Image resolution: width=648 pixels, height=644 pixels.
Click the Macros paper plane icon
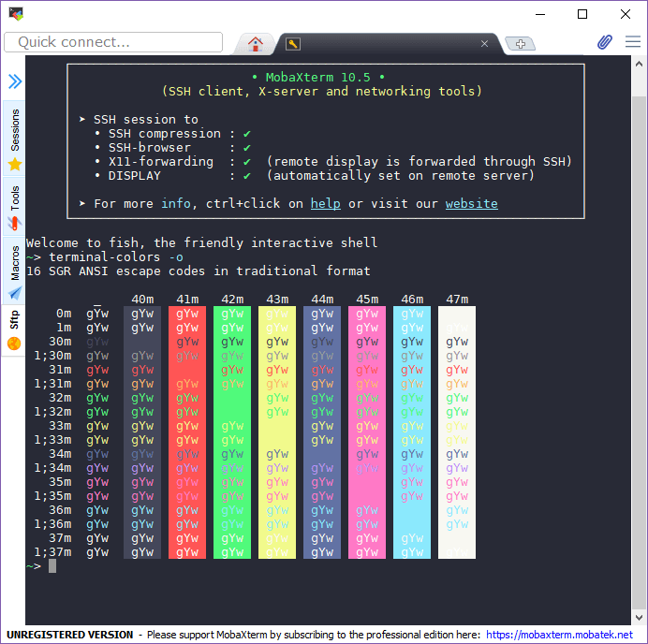pos(15,293)
